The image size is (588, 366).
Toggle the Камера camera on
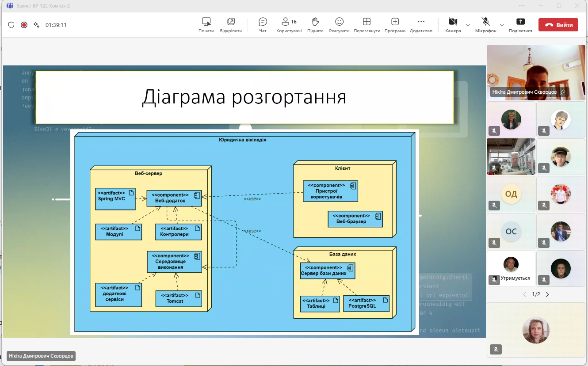[453, 25]
